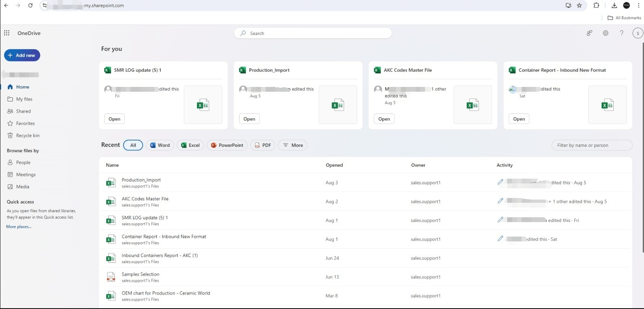Screen dimensions: 644x309
Task: Browse files by Meetings
Action: pos(26,175)
